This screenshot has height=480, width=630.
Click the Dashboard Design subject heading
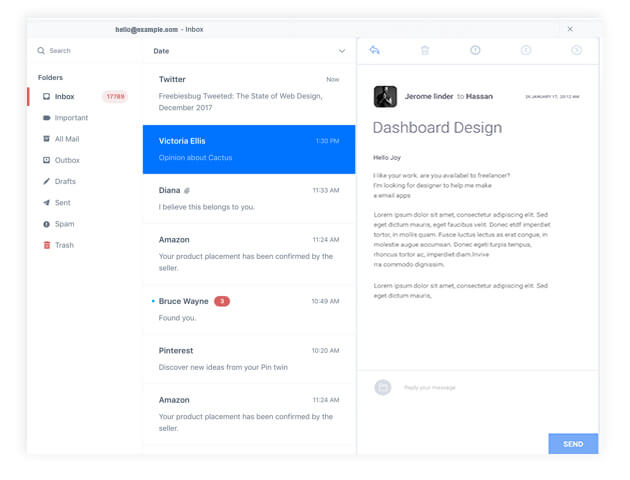pyautogui.click(x=437, y=128)
